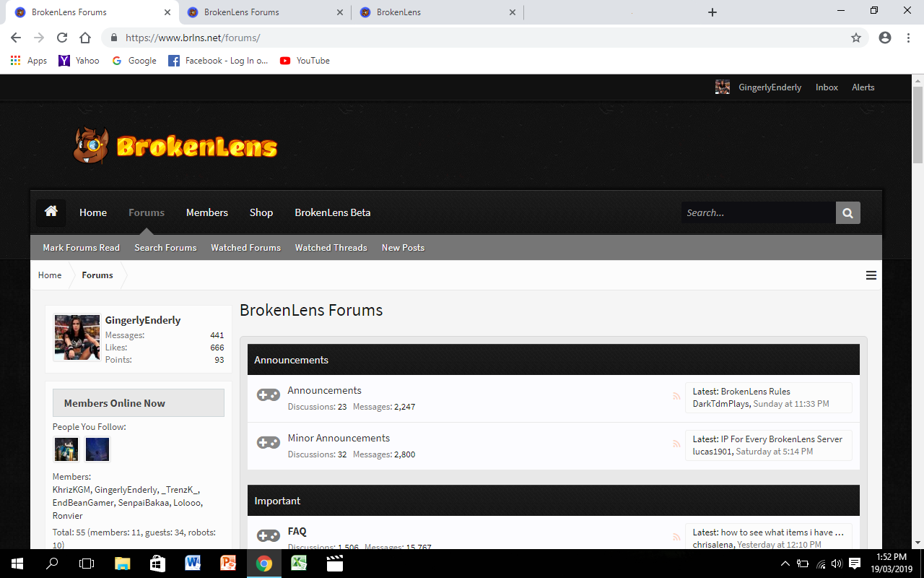924x578 pixels.
Task: Open Yahoo bookmark
Action: 79,61
